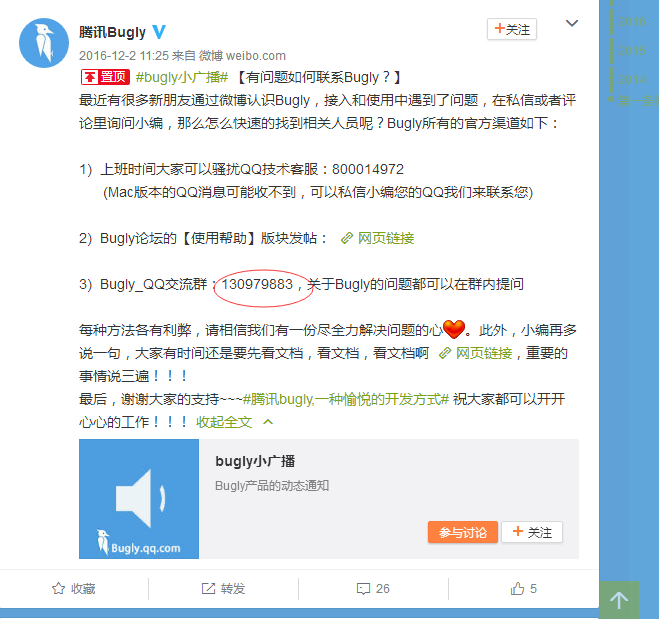The width and height of the screenshot is (659, 619).
Task: Click the link icon before forum 网页链接
Action: pyautogui.click(x=347, y=238)
